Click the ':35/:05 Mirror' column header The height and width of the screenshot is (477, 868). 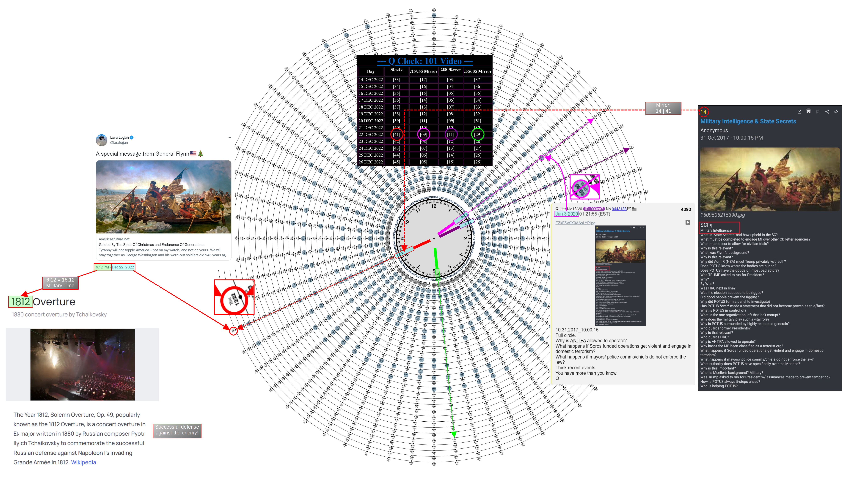[477, 71]
